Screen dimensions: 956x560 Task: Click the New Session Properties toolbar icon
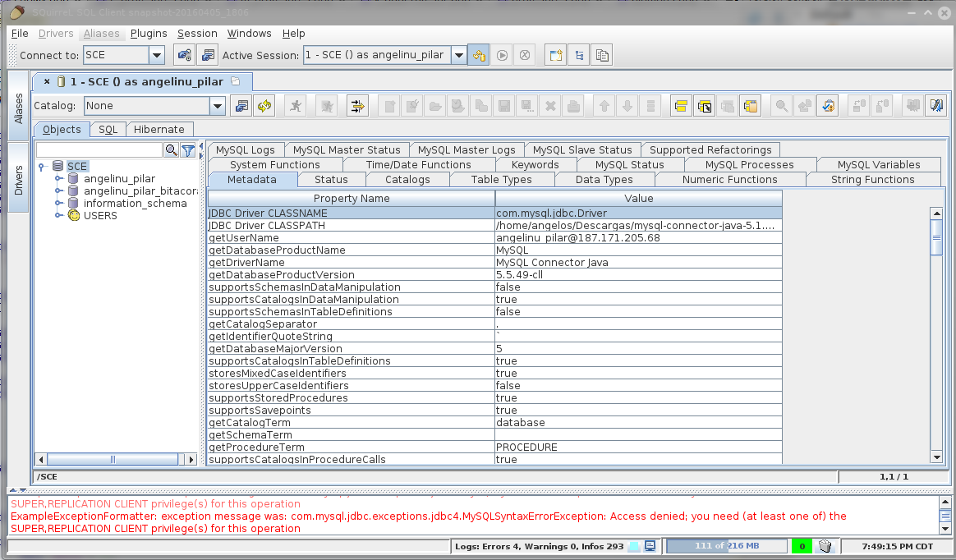[207, 54]
